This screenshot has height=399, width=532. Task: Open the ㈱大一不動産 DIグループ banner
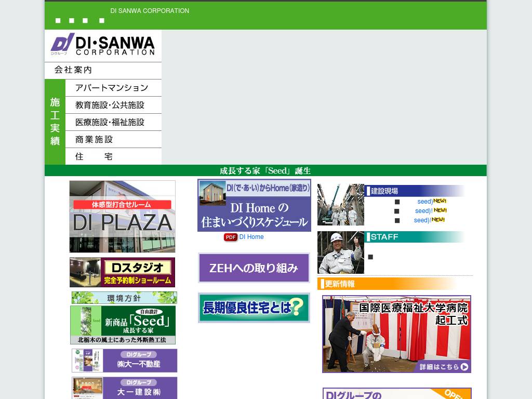124,361
